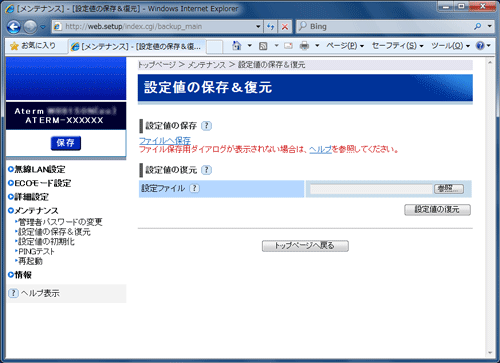Open search provider dropdown arrow
Screen dimensions: 500x363
[489, 26]
